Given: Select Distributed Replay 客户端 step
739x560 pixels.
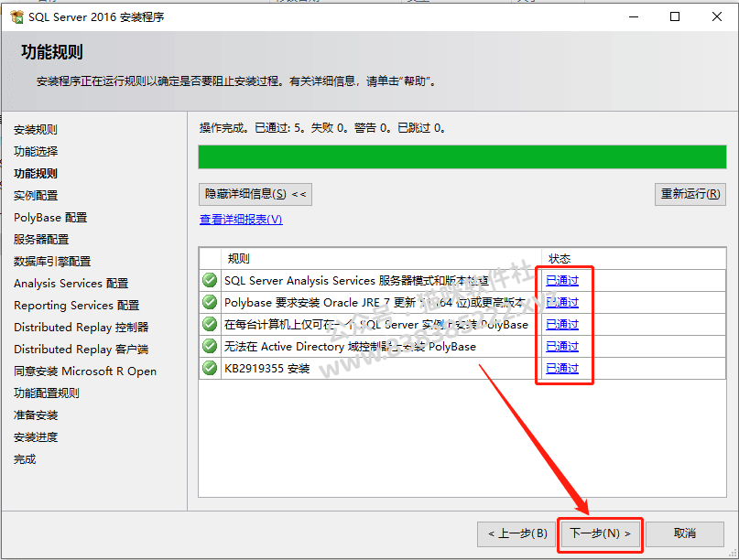Looking at the screenshot, I should tap(82, 350).
